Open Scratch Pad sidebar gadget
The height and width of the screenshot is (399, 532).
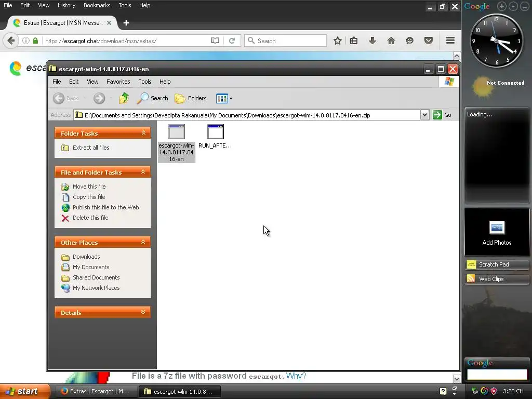pos(497,264)
